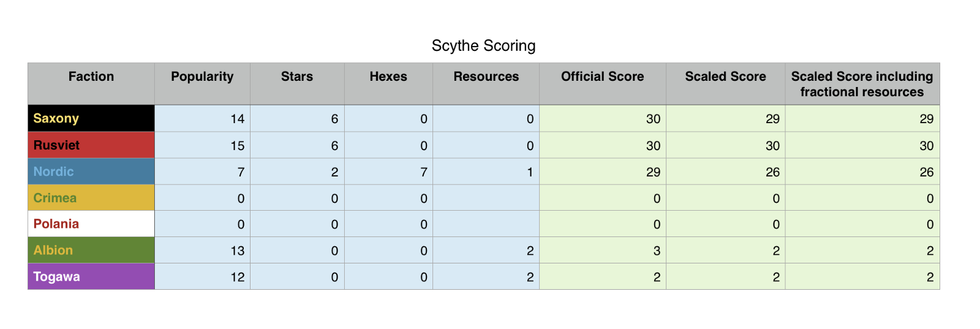The height and width of the screenshot is (329, 980).
Task: Click the Faction column header
Action: [91, 83]
